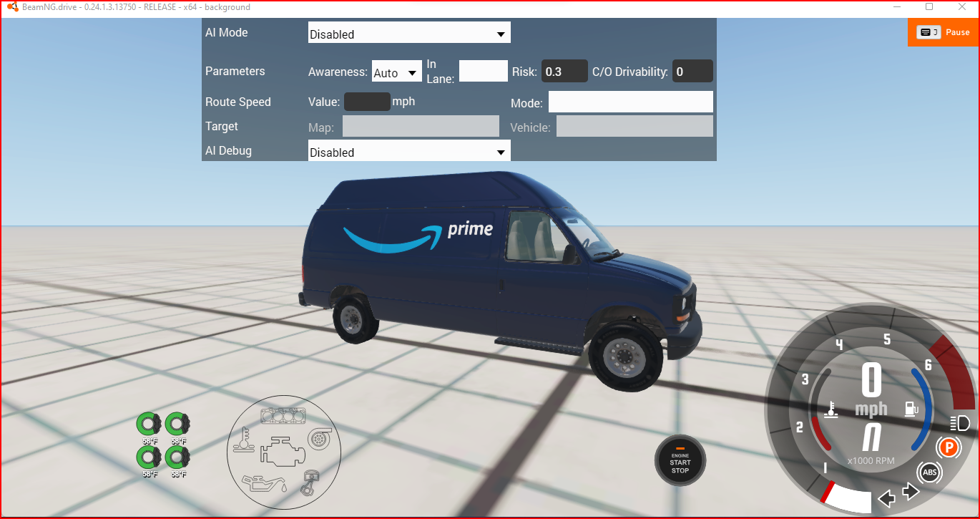
Task: Click the Target Vehicle field
Action: pyautogui.click(x=634, y=127)
